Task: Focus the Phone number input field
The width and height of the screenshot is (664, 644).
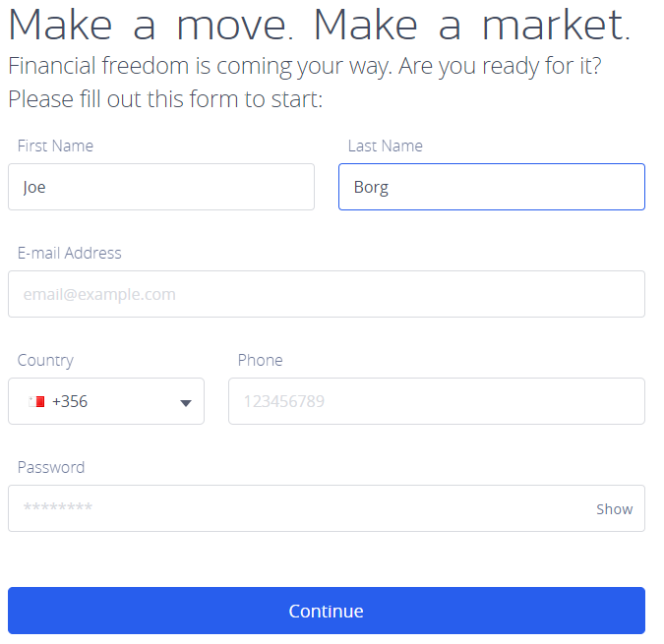Action: 436,401
